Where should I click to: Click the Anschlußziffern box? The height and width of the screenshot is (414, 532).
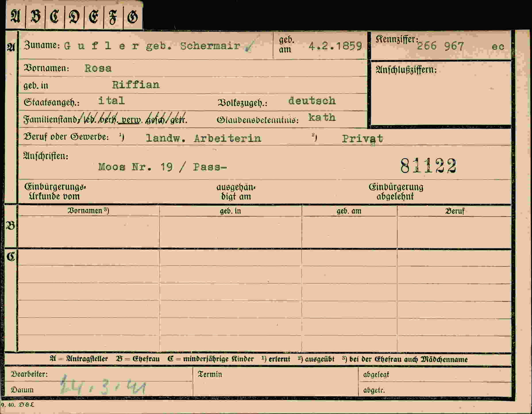440,93
